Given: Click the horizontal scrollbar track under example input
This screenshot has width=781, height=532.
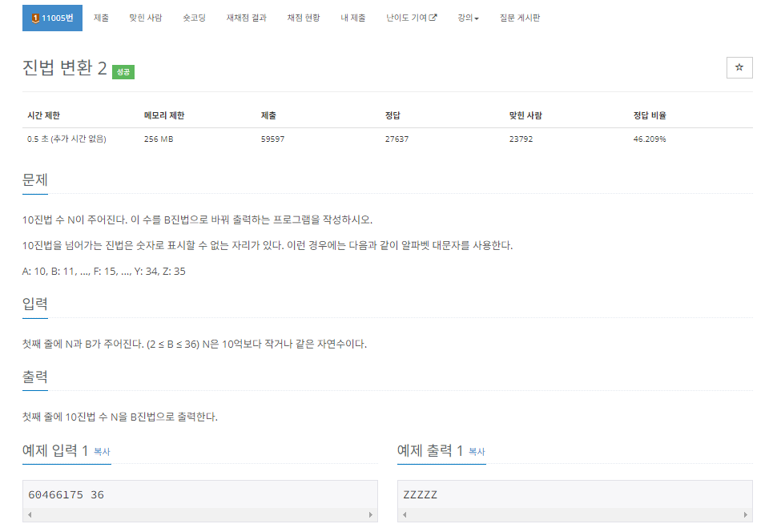Looking at the screenshot, I should [x=200, y=514].
